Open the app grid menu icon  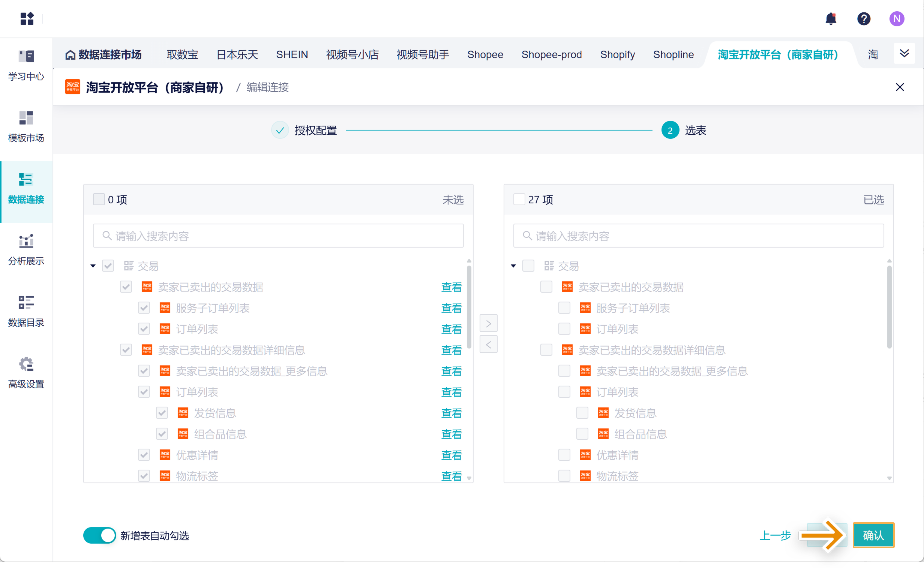27,18
